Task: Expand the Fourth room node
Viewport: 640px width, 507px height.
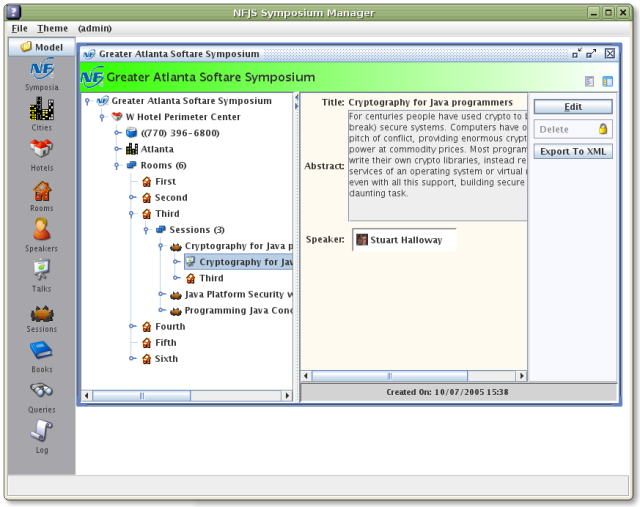Action: [x=132, y=326]
